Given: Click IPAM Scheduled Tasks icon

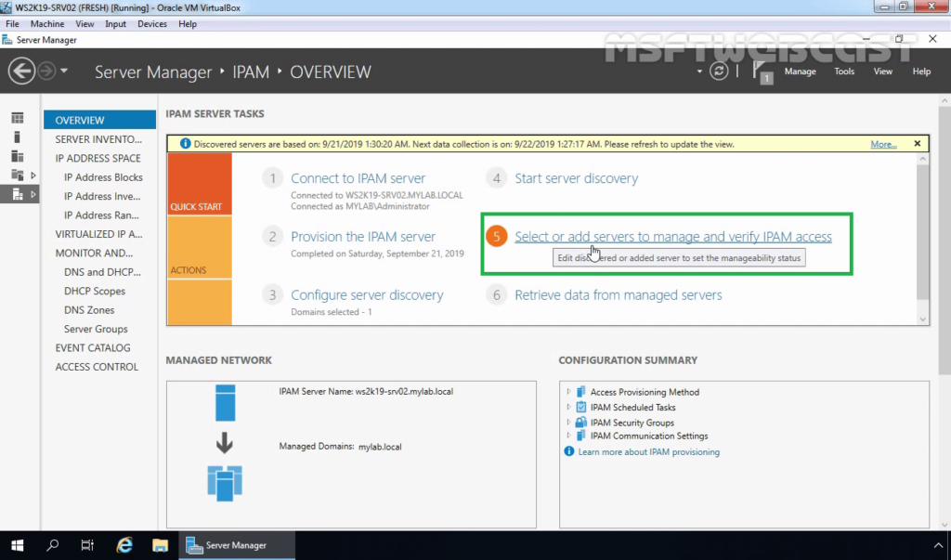Looking at the screenshot, I should click(581, 407).
